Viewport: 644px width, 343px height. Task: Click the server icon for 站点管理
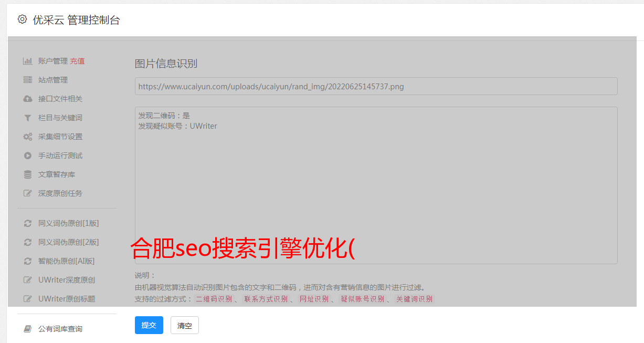click(28, 80)
